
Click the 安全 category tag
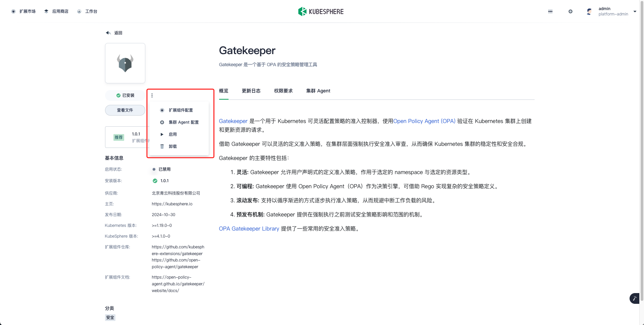110,318
